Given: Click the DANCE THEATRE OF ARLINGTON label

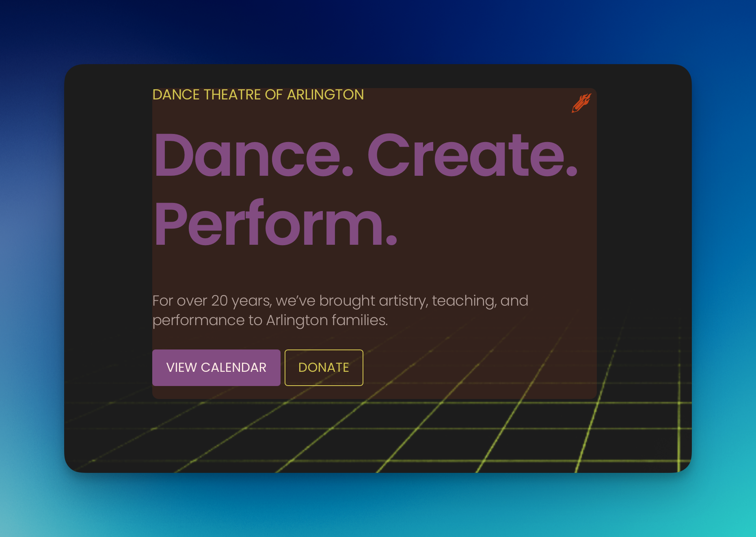Looking at the screenshot, I should coord(258,95).
